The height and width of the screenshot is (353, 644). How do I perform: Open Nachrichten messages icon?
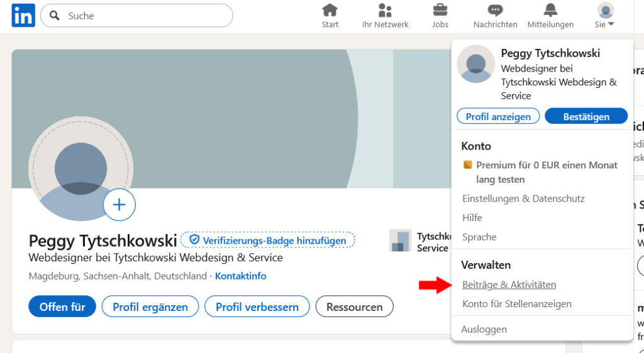[x=495, y=11]
